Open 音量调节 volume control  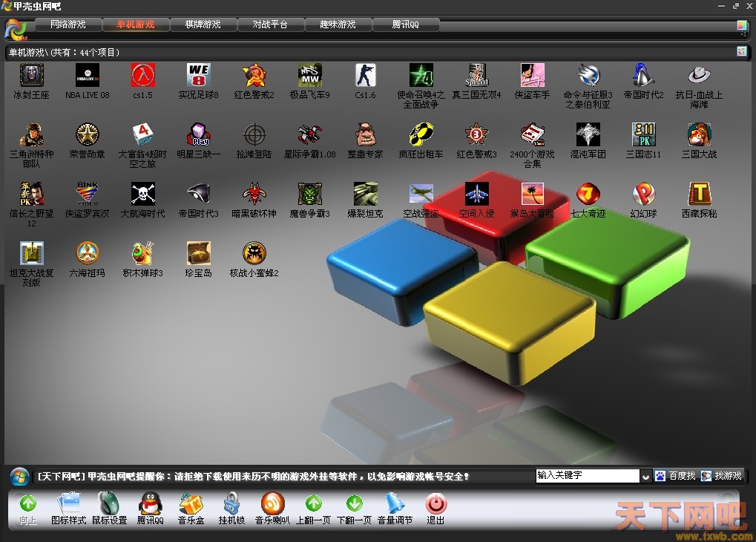click(395, 509)
